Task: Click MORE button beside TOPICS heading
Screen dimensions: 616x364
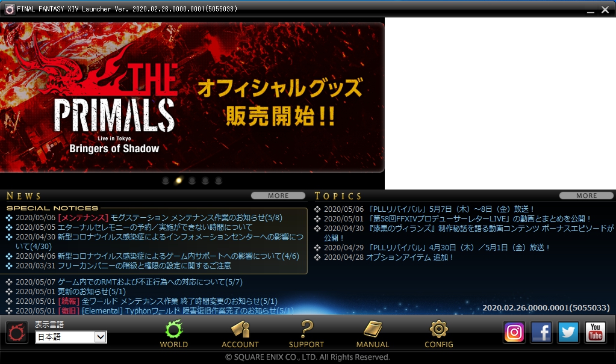Action: [x=586, y=196]
